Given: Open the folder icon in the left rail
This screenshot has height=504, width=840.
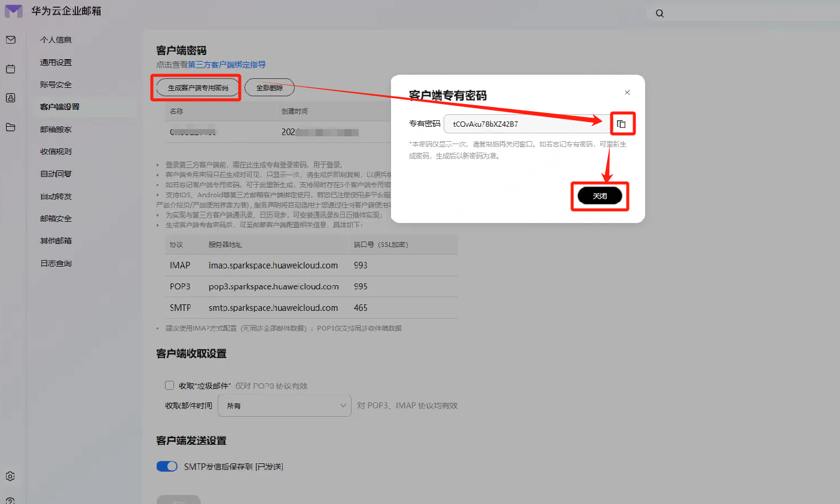Looking at the screenshot, I should [10, 127].
